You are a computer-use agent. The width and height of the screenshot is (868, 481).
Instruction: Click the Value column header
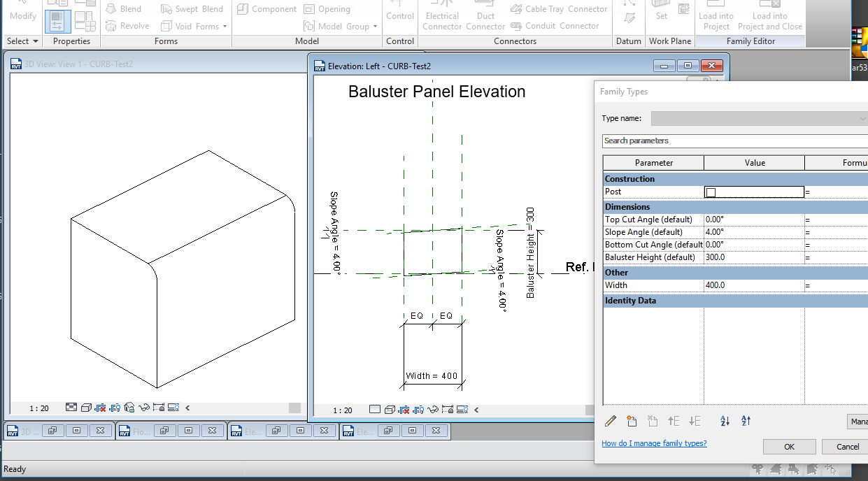pos(755,163)
